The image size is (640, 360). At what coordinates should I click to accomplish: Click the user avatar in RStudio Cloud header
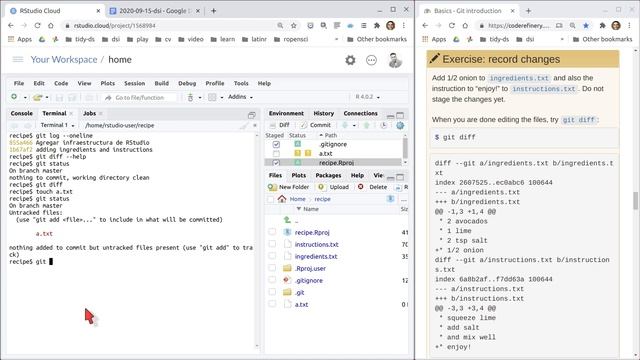coord(395,60)
